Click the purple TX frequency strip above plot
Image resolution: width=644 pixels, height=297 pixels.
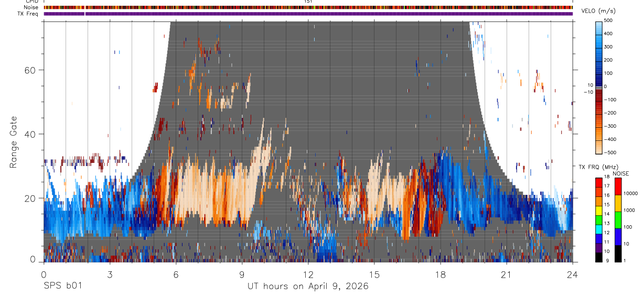308,14
